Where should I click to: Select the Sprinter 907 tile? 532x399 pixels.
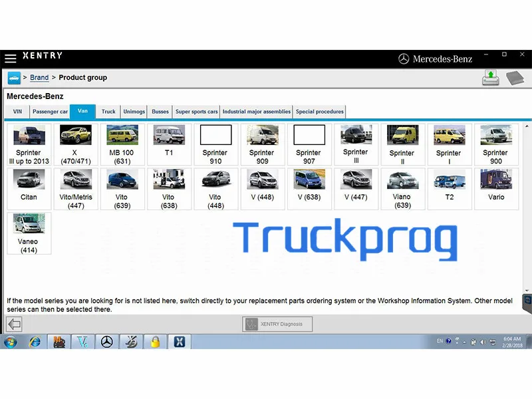point(309,144)
